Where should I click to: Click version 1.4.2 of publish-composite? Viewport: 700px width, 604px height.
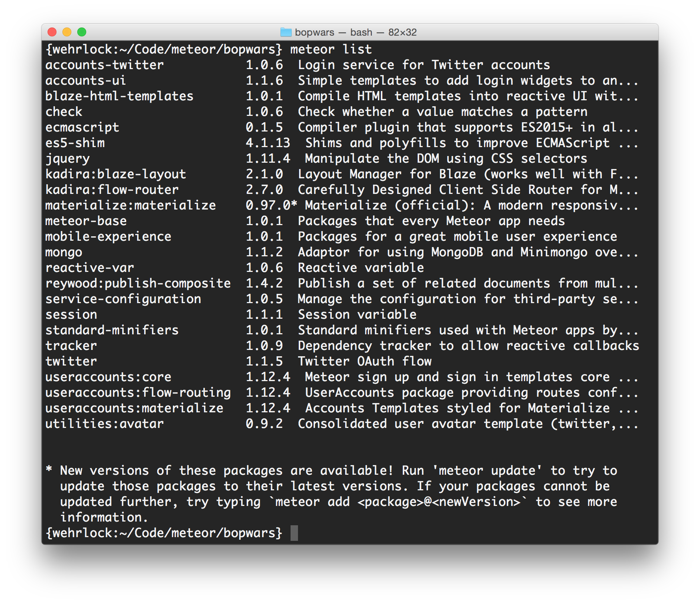(264, 283)
